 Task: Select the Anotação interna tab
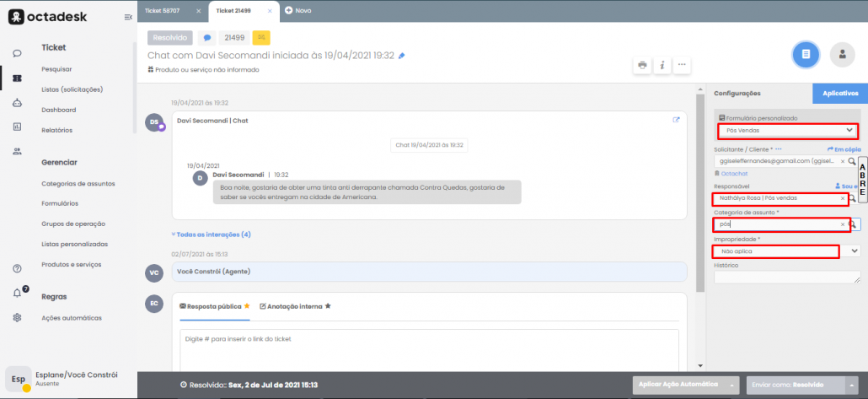coord(291,306)
